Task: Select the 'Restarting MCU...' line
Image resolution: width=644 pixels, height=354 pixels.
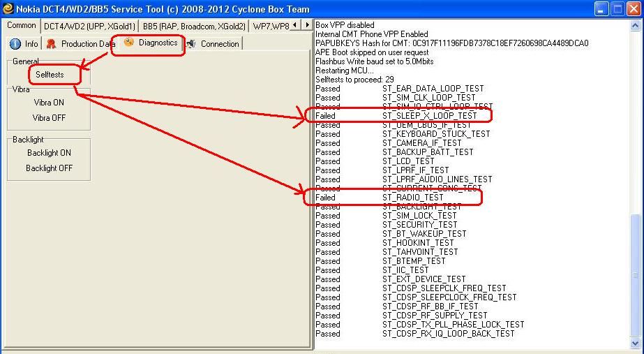Action: coord(344,71)
